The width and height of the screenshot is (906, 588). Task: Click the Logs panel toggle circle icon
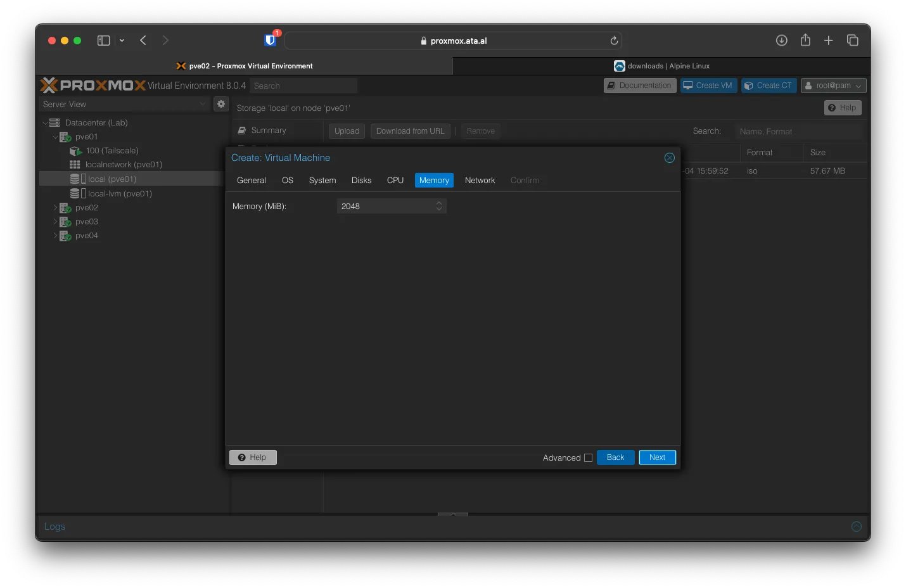pos(857,527)
